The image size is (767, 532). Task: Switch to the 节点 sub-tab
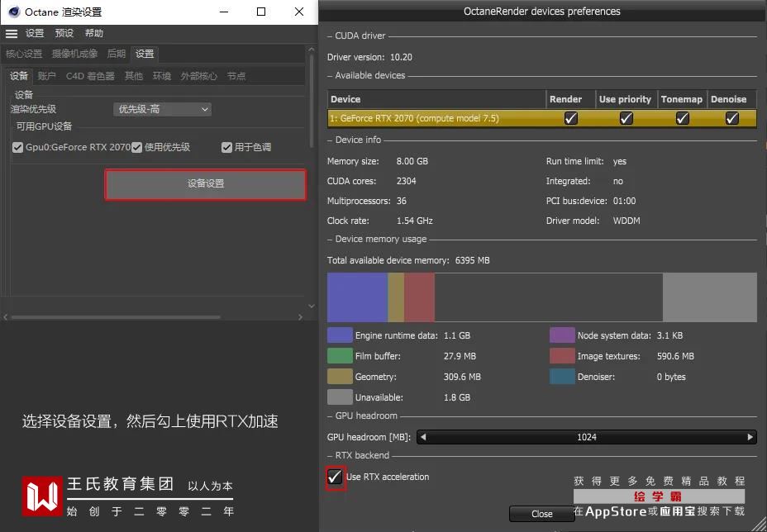(x=236, y=76)
